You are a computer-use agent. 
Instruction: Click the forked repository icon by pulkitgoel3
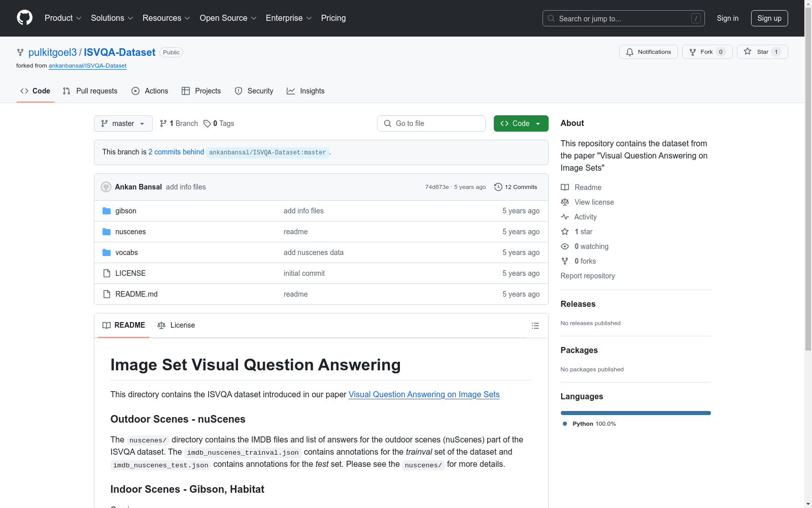point(20,52)
